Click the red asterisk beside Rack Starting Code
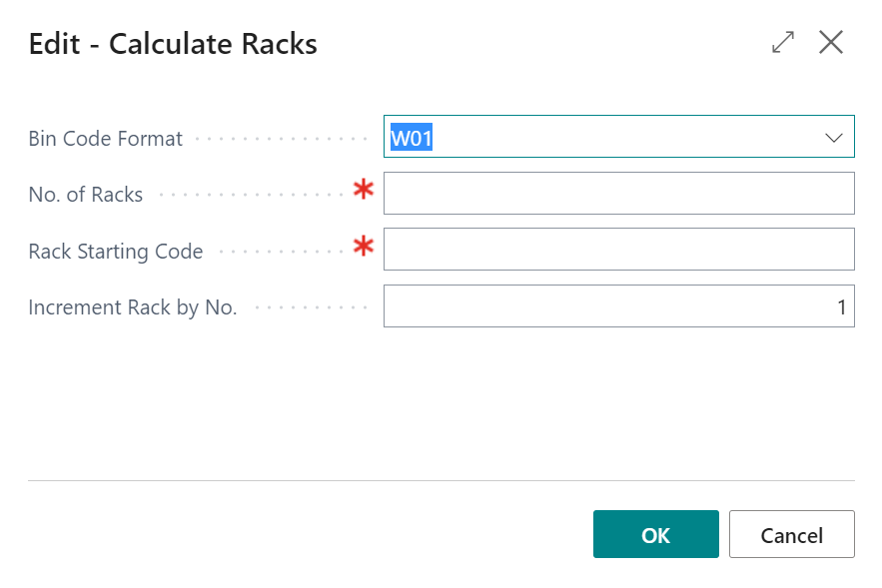This screenshot has height=588, width=882. (x=364, y=246)
